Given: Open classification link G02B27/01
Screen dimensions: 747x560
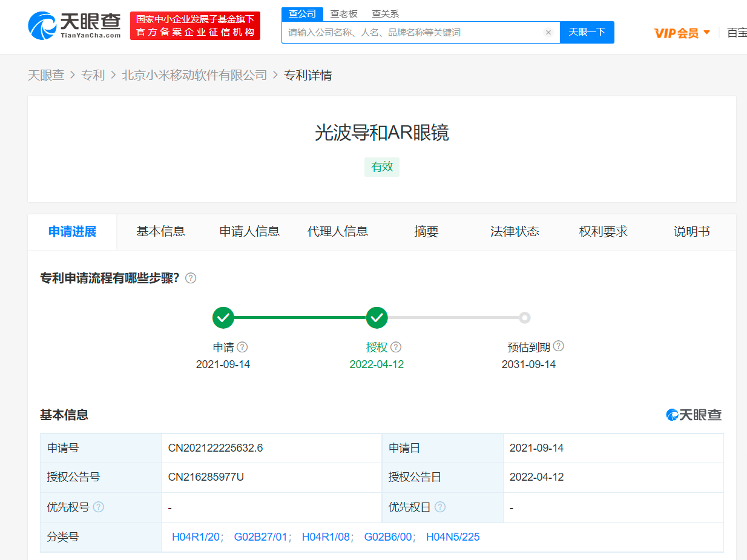Looking at the screenshot, I should [260, 538].
